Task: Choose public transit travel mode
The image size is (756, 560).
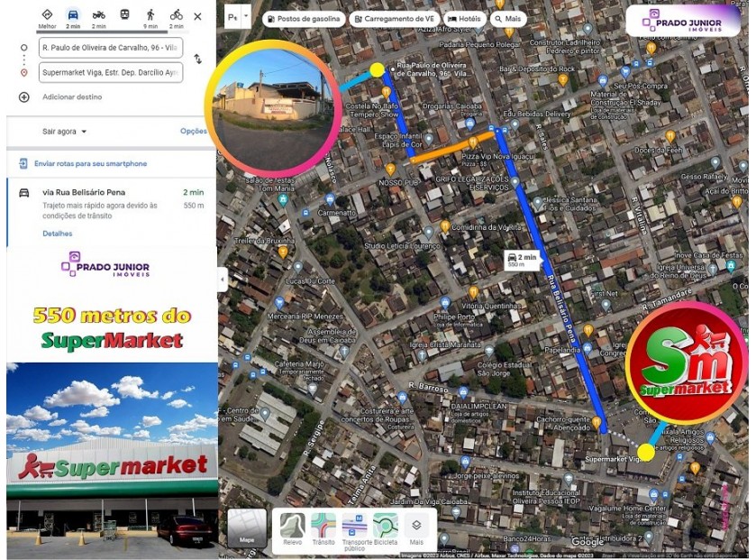Action: [x=124, y=14]
